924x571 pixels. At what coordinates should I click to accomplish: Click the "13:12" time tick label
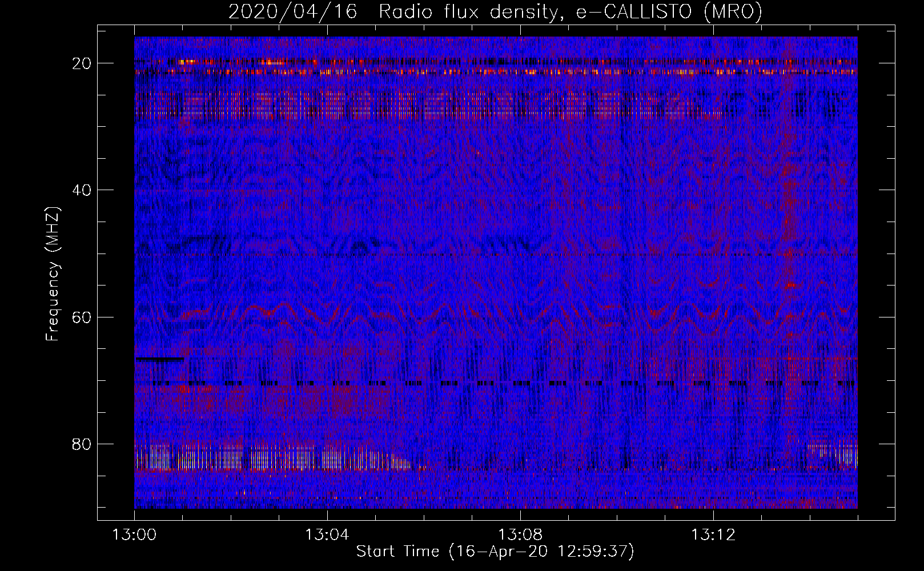(x=713, y=535)
